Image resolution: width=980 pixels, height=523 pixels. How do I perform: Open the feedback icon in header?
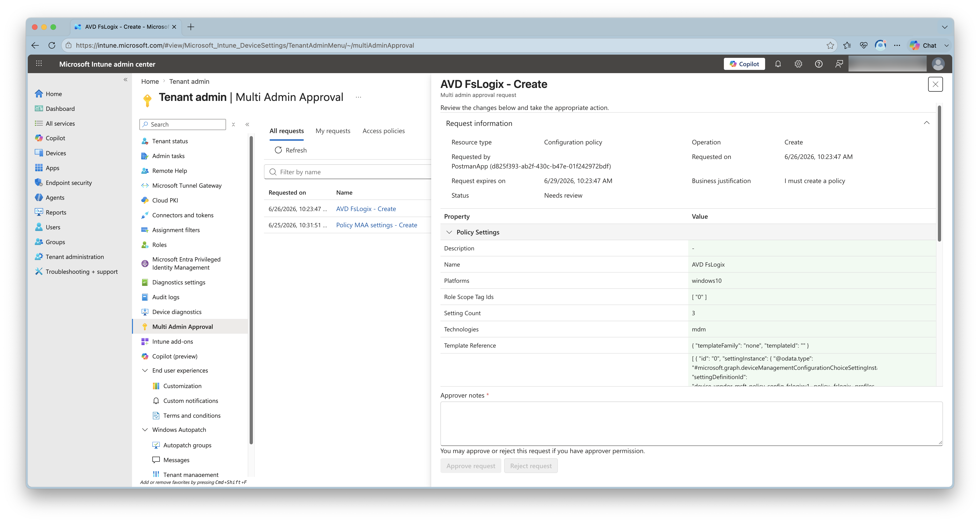click(839, 64)
